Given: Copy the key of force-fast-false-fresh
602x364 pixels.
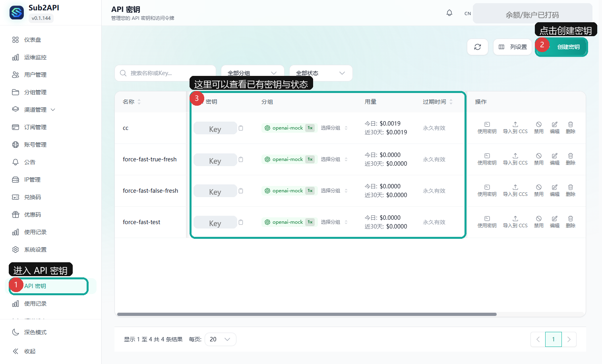Looking at the screenshot, I should click(241, 191).
